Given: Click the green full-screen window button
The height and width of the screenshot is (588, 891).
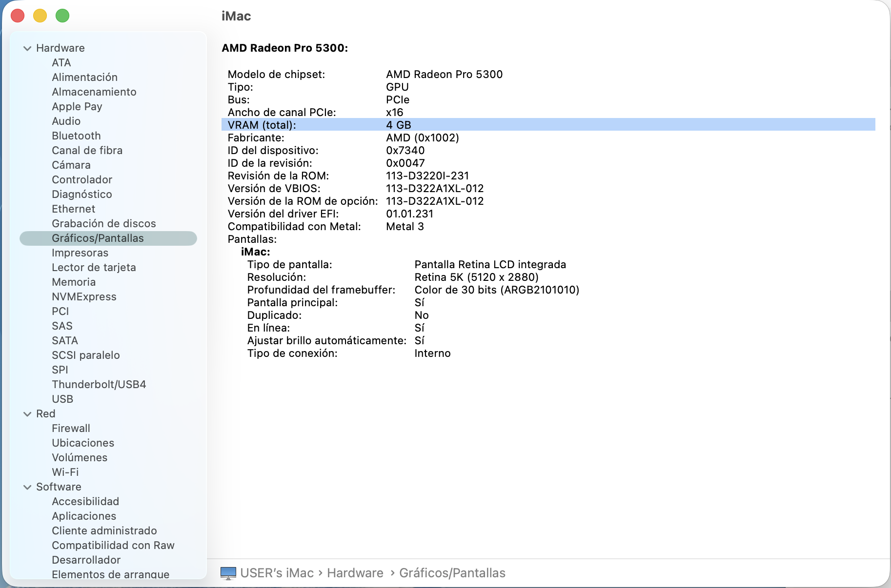Looking at the screenshot, I should click(x=62, y=16).
